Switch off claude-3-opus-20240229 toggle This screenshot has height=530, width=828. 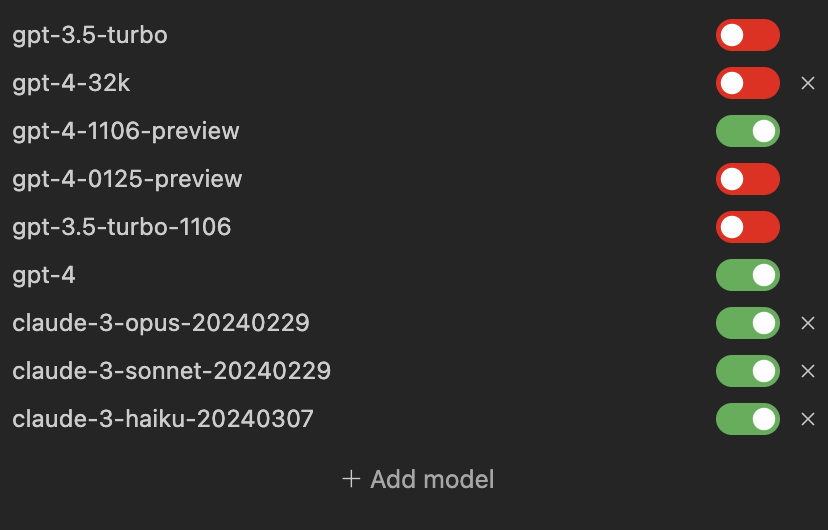(747, 323)
